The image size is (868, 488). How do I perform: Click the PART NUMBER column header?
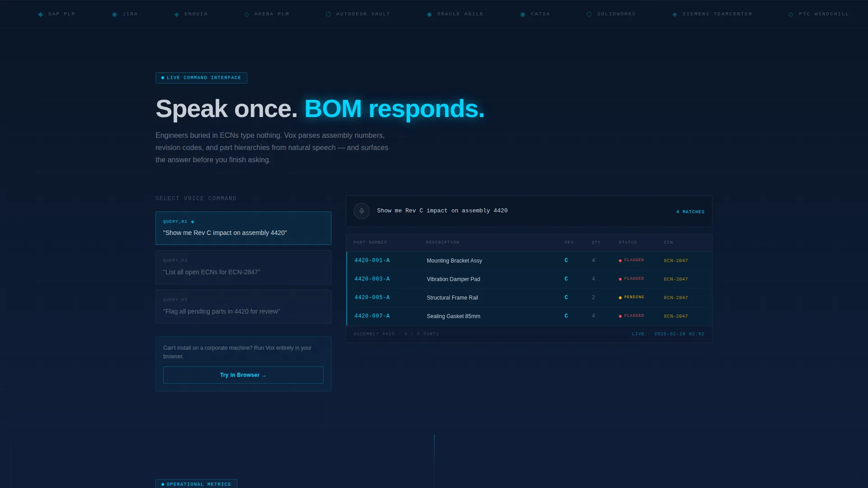370,243
